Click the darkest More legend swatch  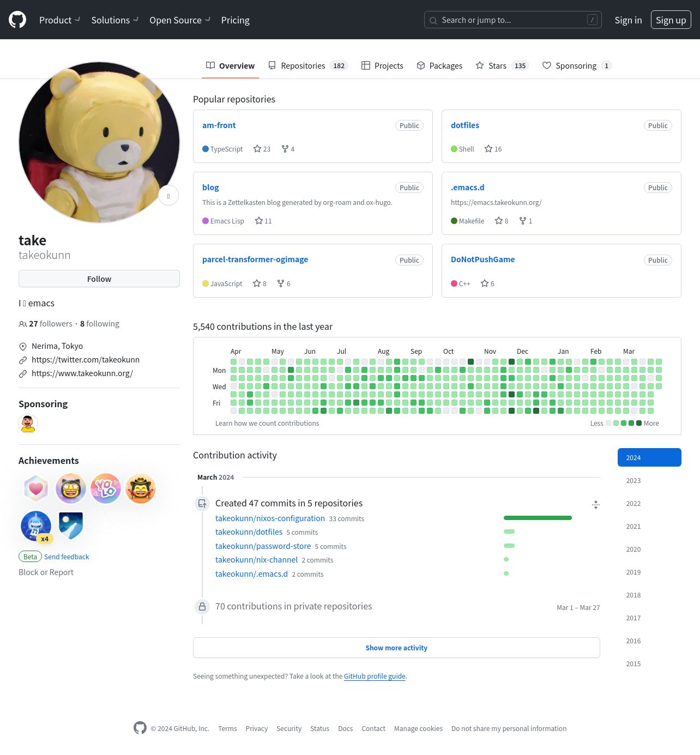(x=639, y=423)
